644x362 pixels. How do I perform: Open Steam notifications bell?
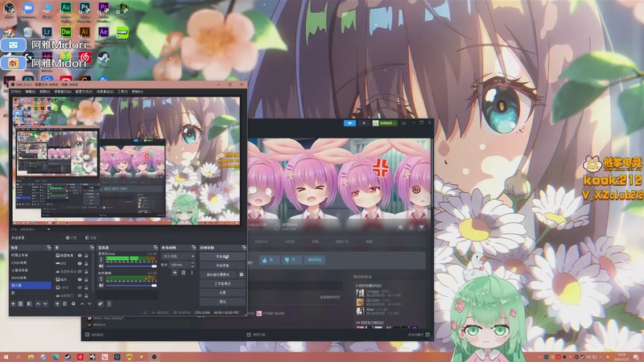[x=364, y=123]
